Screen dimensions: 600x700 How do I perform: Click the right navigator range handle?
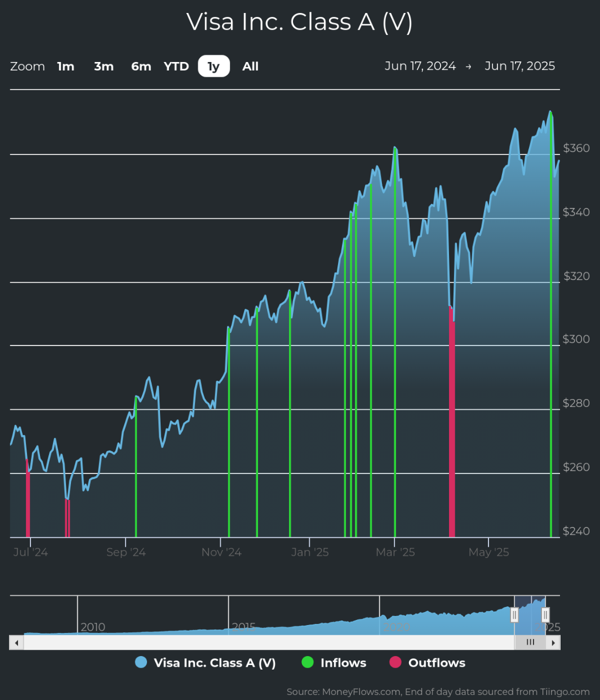[545, 615]
